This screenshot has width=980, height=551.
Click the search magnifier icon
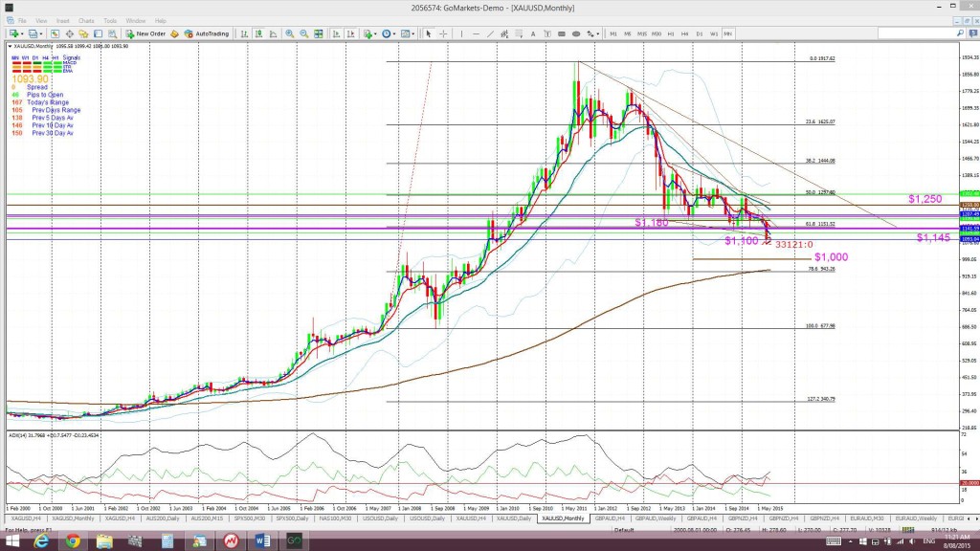tap(960, 33)
